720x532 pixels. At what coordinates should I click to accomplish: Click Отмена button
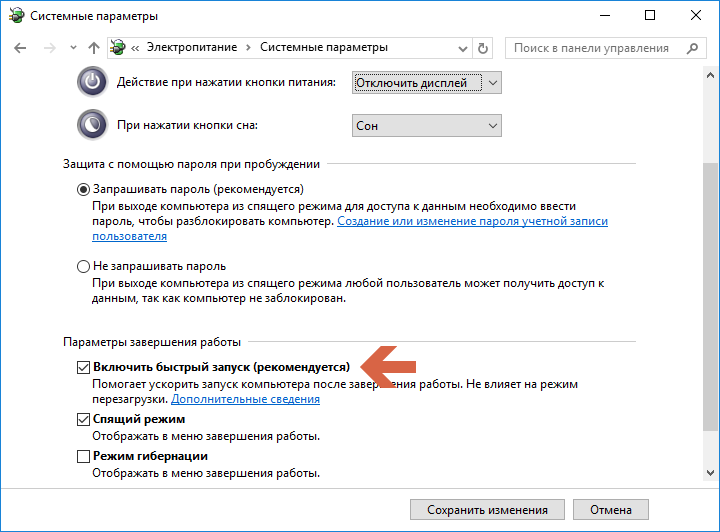[x=611, y=510]
